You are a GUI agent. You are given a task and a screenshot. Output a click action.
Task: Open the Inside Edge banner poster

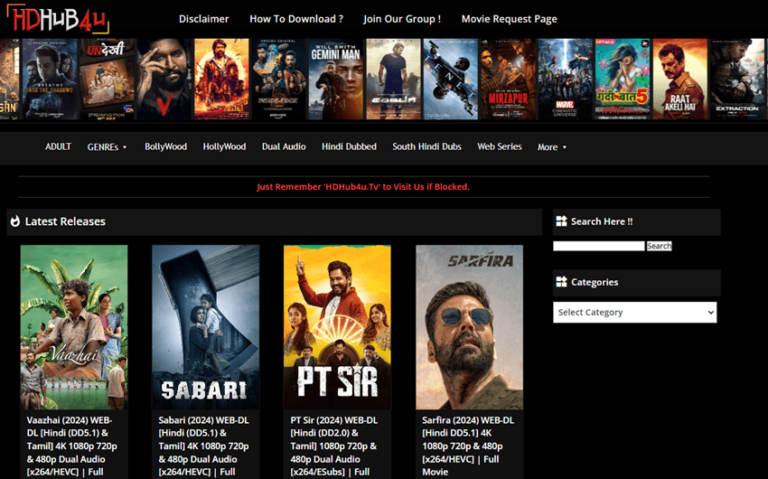pos(278,79)
